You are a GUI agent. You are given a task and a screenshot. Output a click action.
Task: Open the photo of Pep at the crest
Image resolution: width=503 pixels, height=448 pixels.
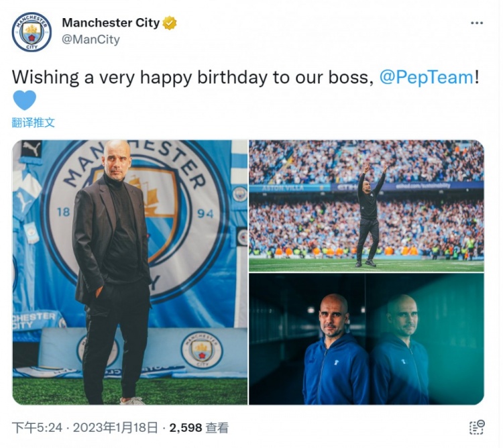click(x=129, y=272)
